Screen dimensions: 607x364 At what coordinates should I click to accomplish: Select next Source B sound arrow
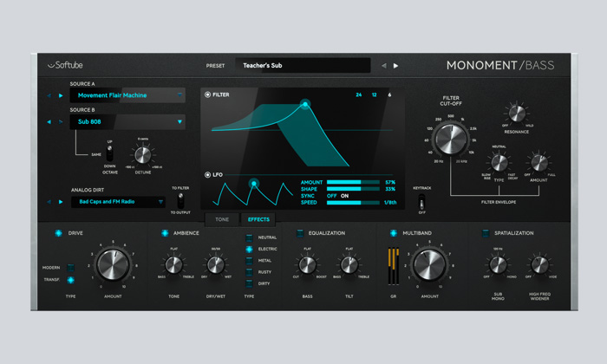(61, 122)
